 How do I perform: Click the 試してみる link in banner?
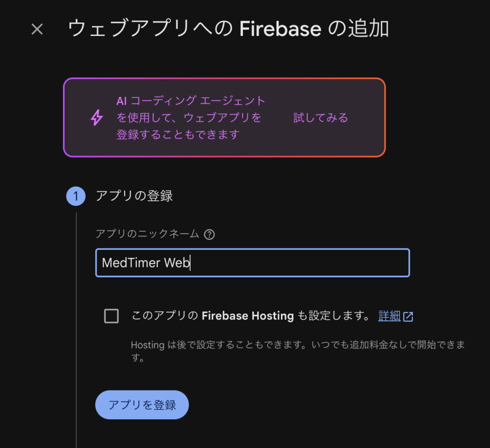pos(321,118)
